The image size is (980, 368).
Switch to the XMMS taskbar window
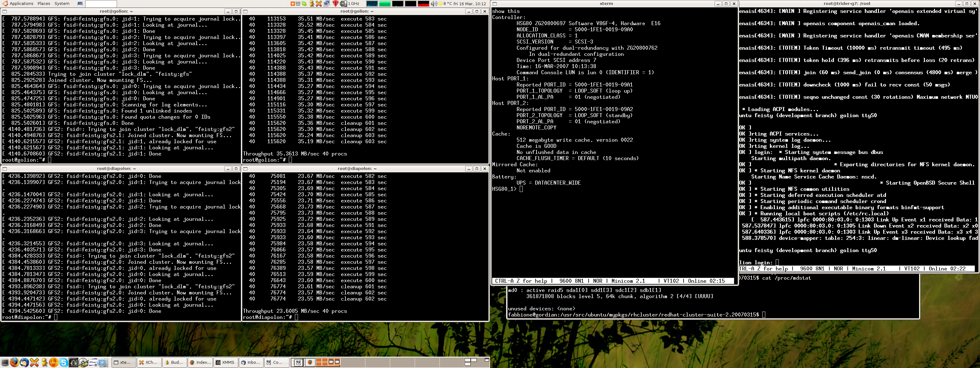[x=226, y=362]
